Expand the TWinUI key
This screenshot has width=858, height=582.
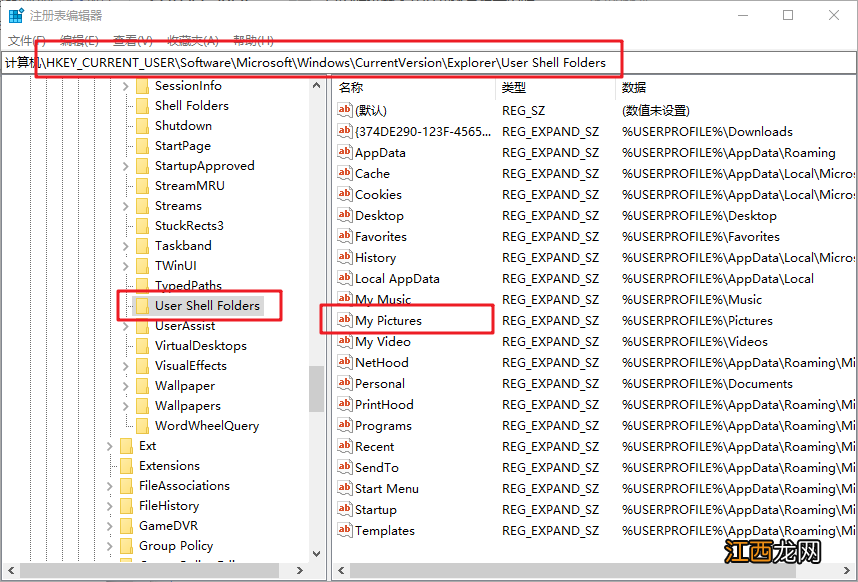pyautogui.click(x=125, y=266)
